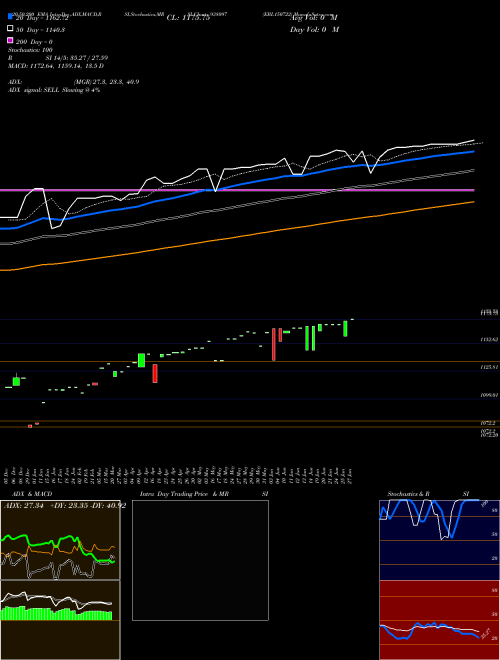Open the ADX indicator mini chart
Screen dimensions: 500x660
[60, 540]
